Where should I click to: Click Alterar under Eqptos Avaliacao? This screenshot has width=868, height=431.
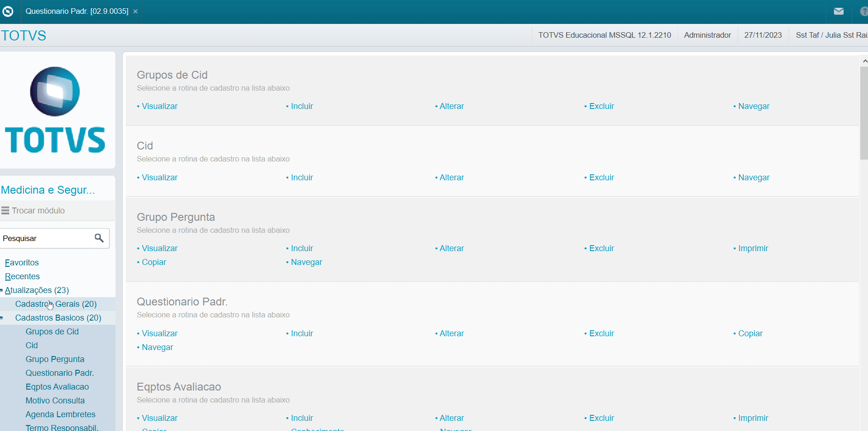[x=451, y=418]
